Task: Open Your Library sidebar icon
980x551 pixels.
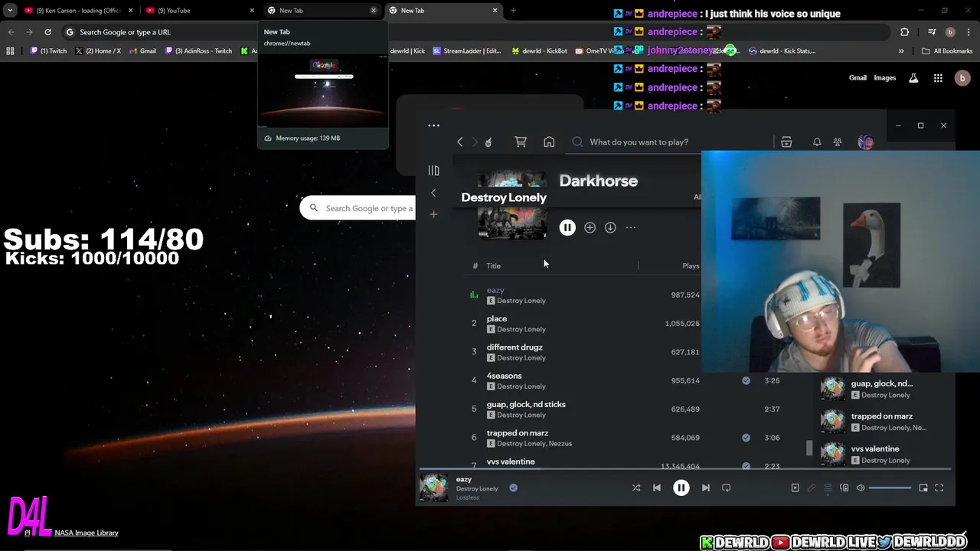Action: tap(433, 171)
